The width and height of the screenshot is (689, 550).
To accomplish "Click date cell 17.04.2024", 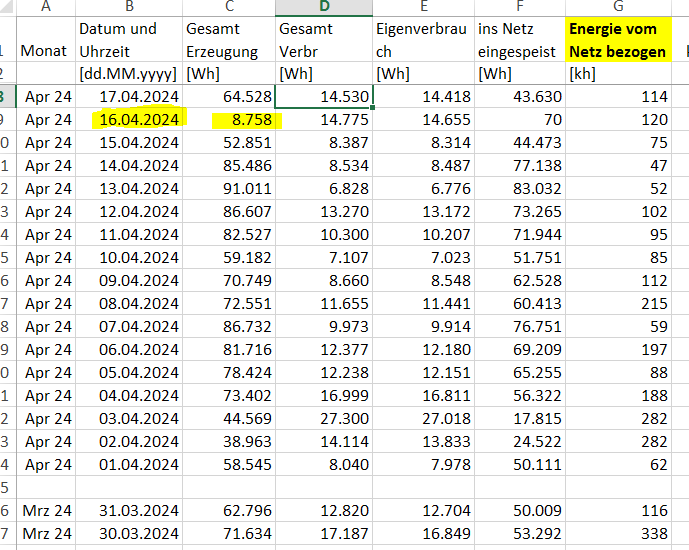I will pos(129,97).
